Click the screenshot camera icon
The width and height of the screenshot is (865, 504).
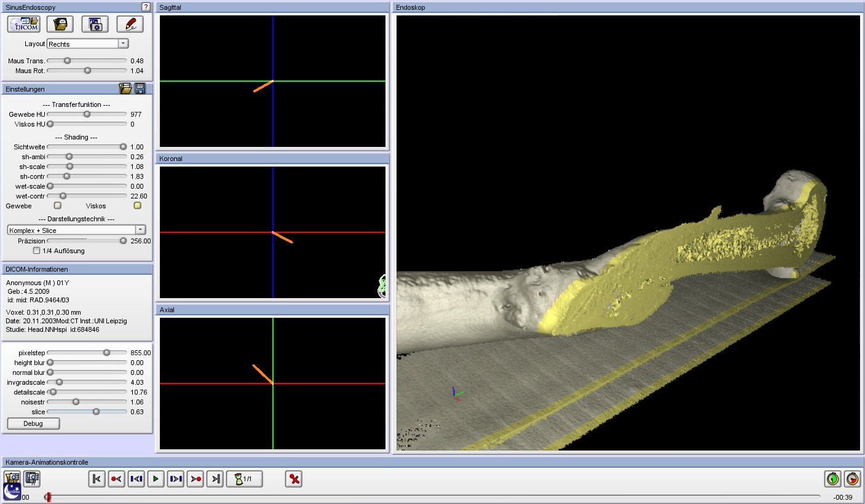point(95,25)
